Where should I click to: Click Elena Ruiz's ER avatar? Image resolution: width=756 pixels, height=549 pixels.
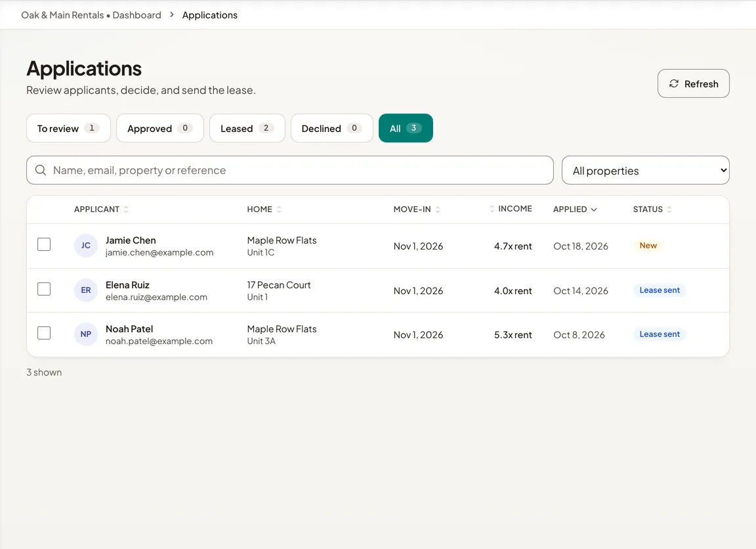click(x=86, y=290)
